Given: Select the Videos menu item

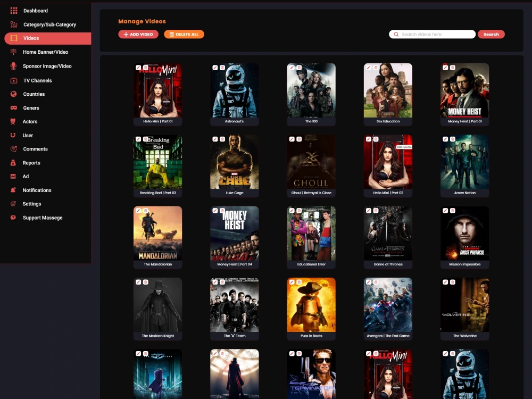Looking at the screenshot, I should pyautogui.click(x=47, y=38).
